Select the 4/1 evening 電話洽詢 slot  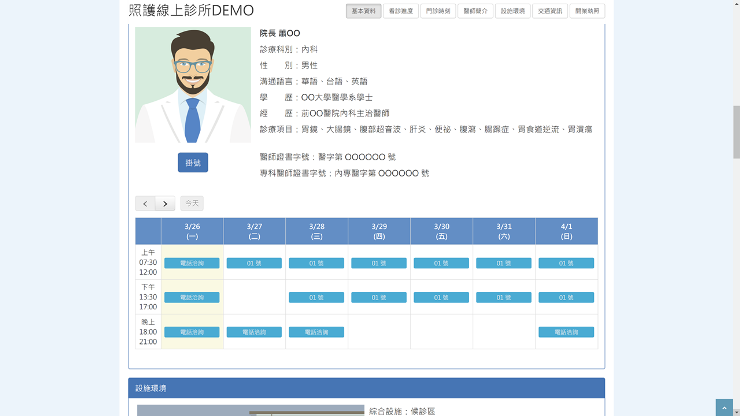(x=566, y=332)
